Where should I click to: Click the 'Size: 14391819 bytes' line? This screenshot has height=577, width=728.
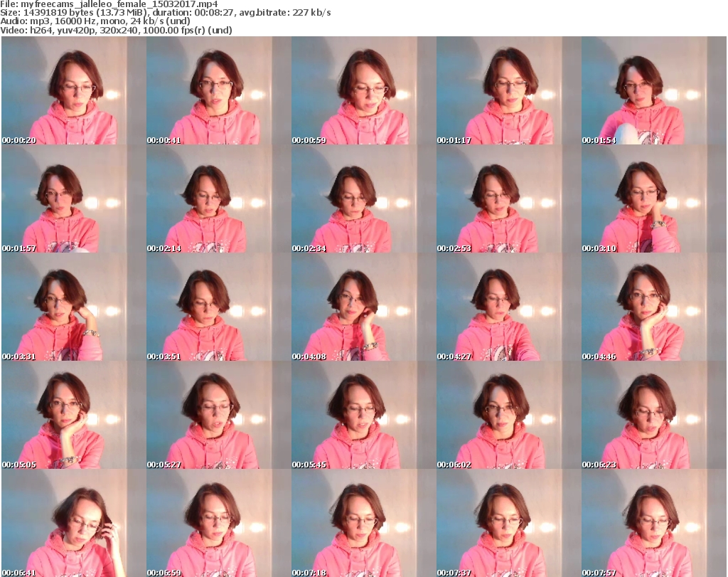(x=166, y=13)
